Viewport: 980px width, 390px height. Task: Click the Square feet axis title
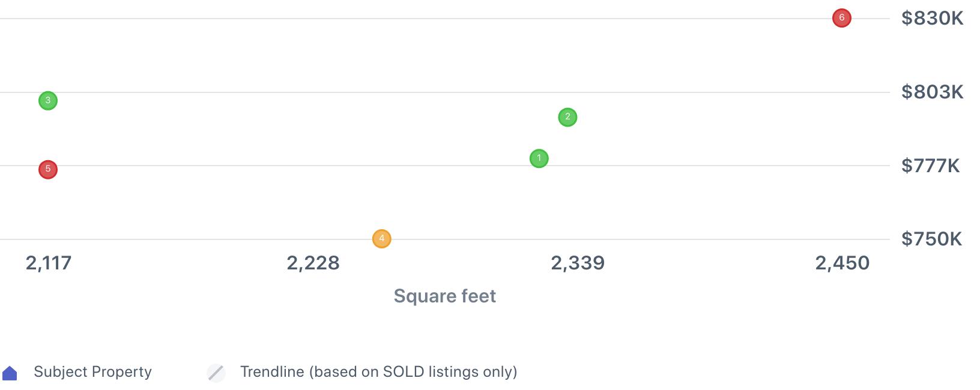point(444,296)
